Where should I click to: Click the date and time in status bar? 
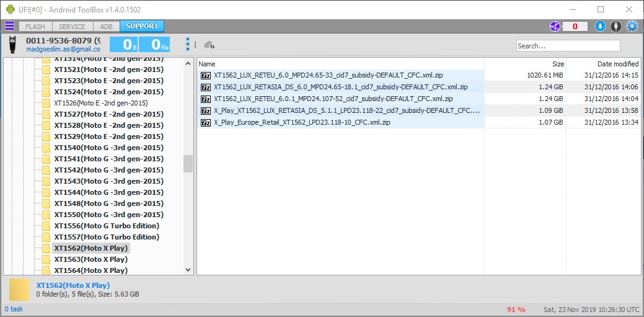coord(591,309)
